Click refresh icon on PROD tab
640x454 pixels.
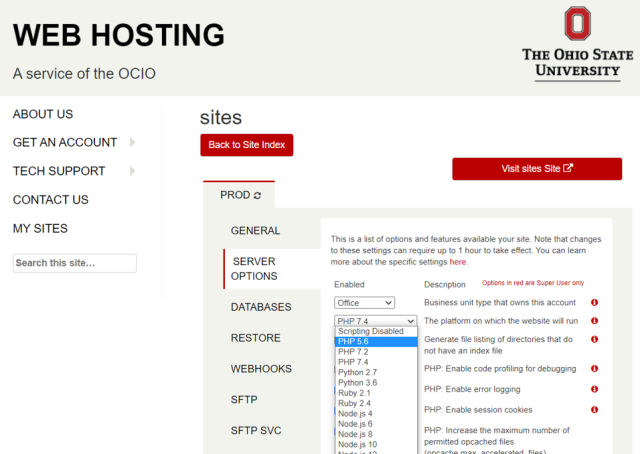pos(257,196)
